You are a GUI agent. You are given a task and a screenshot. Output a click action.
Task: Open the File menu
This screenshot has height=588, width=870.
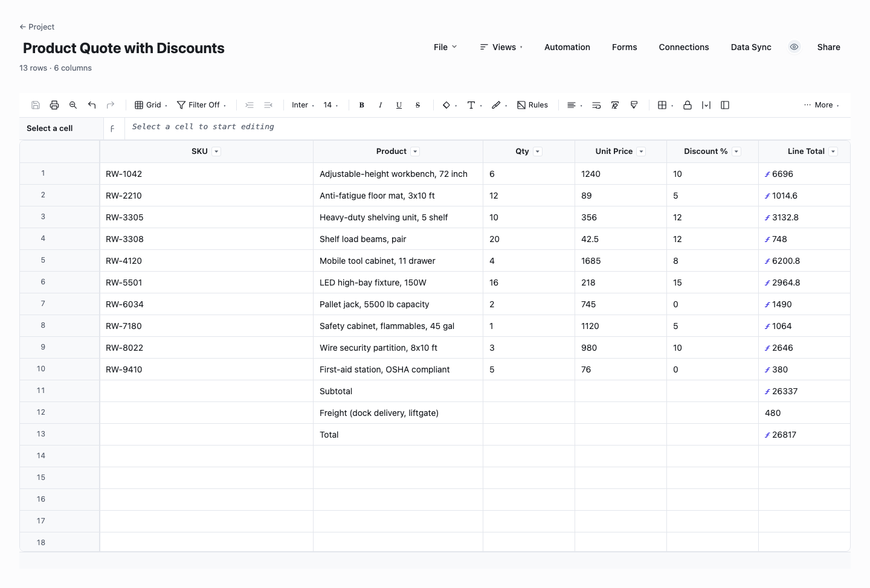coord(445,47)
